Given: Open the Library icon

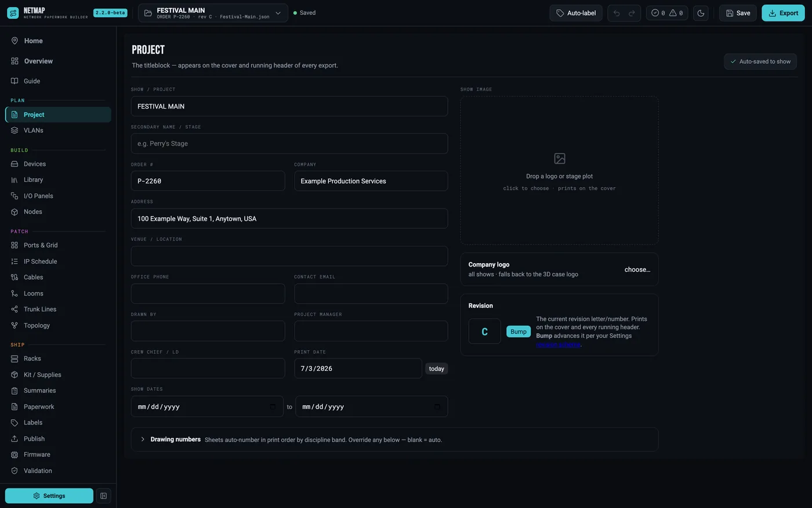Looking at the screenshot, I should click(14, 180).
